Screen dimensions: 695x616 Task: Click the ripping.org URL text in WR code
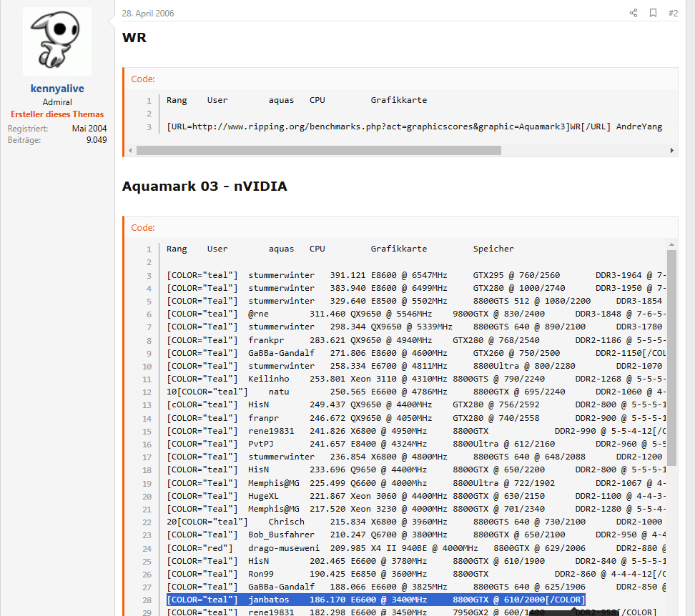[368, 126]
